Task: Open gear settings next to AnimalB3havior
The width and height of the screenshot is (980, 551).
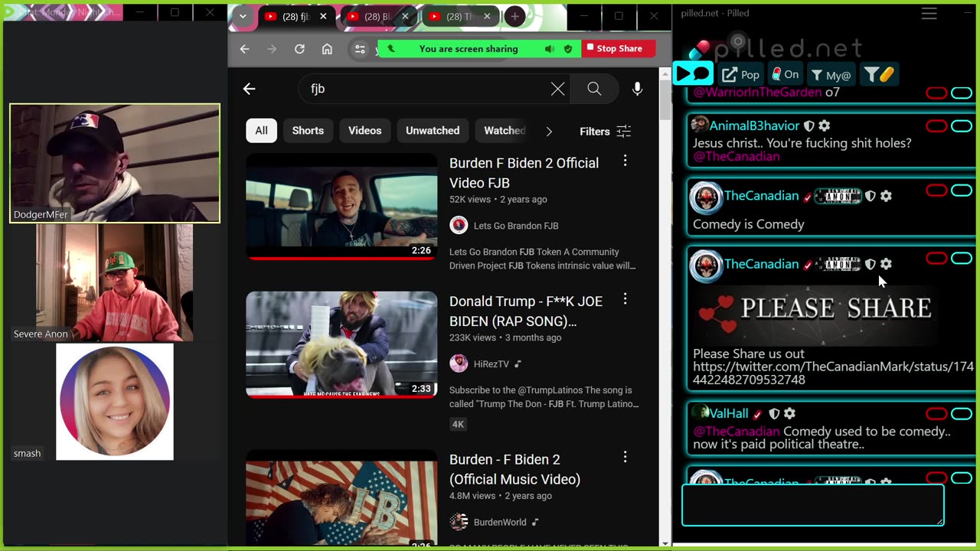Action: coord(824,126)
